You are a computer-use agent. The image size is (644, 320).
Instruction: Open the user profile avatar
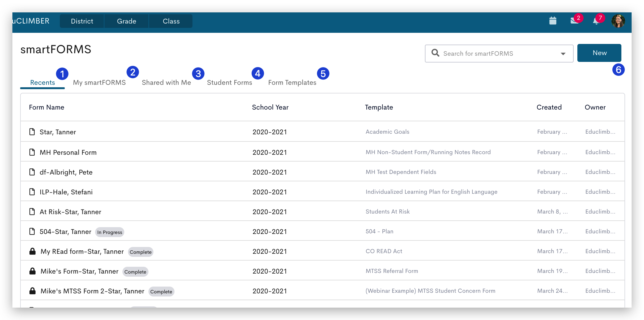[x=618, y=21]
